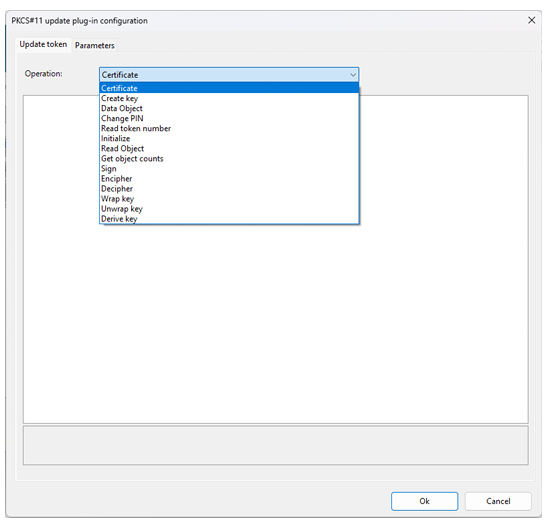The width and height of the screenshot is (546, 520).
Task: Confirm with the Ok button
Action: coord(424,501)
